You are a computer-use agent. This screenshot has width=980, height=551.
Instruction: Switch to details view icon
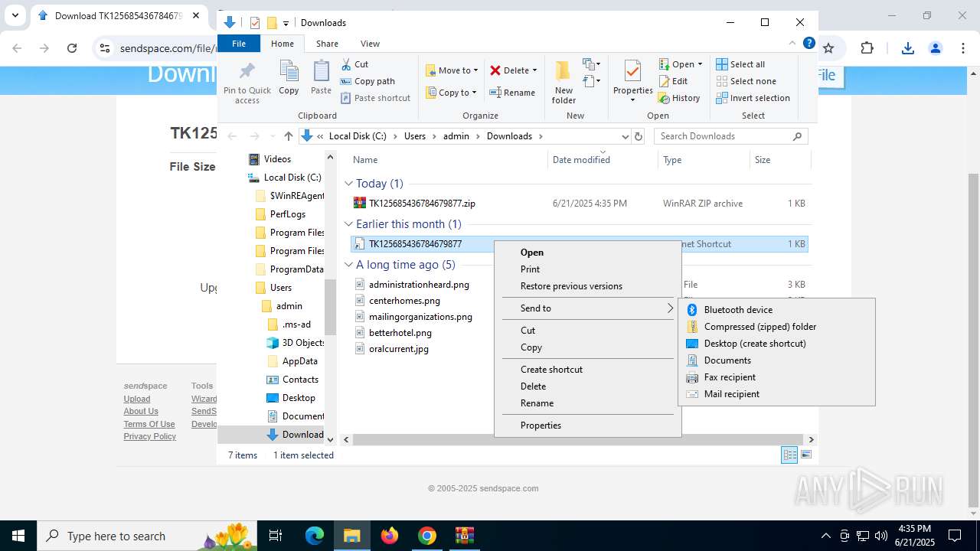(789, 455)
